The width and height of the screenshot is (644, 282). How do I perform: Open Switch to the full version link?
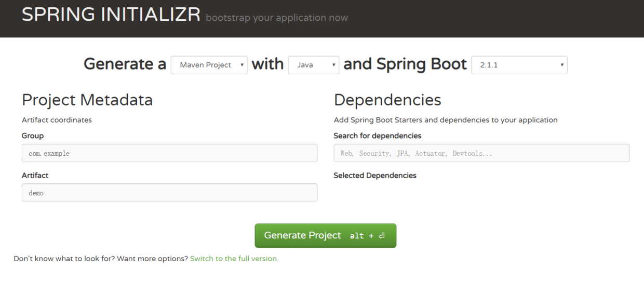pos(234,259)
